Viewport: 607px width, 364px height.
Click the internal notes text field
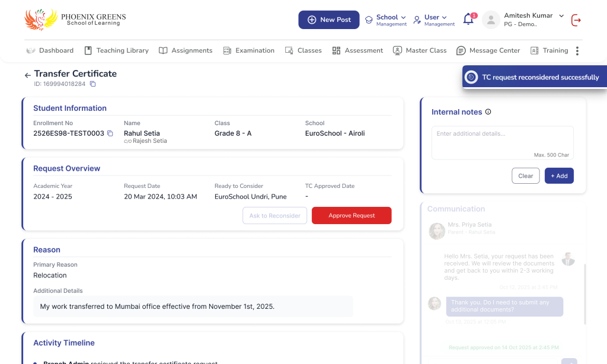[x=502, y=141]
